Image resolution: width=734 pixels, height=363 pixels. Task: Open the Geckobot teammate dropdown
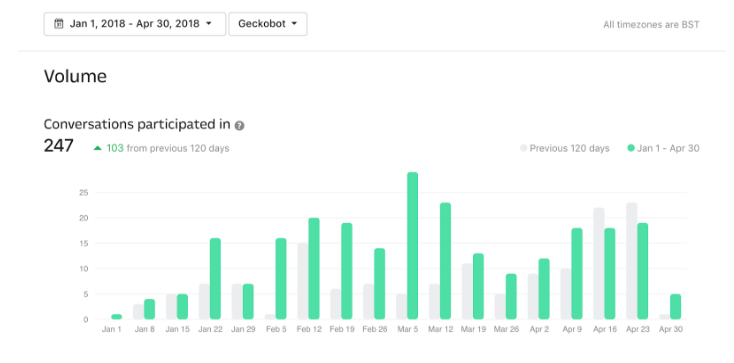pos(268,24)
